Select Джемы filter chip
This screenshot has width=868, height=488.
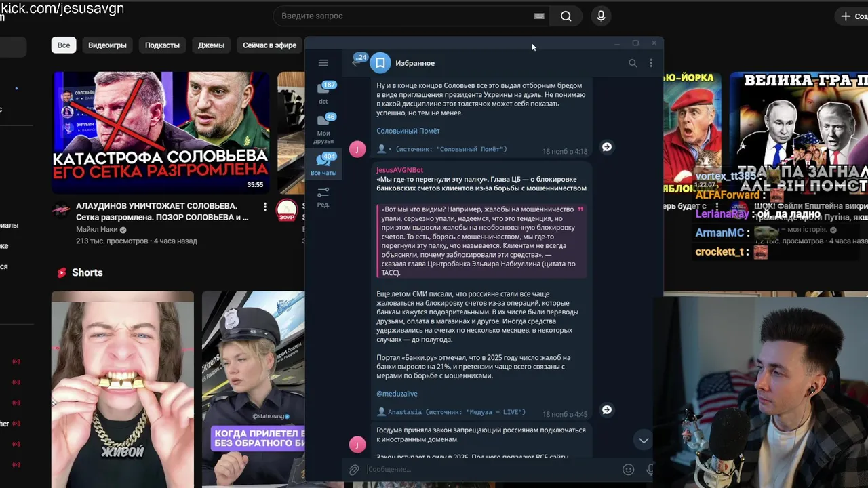(x=211, y=45)
